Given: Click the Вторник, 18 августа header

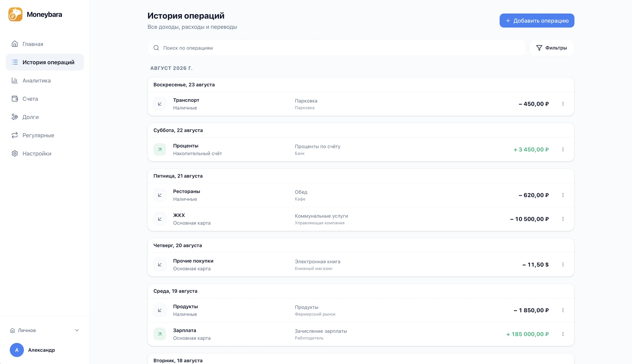Looking at the screenshot, I should click(178, 361).
